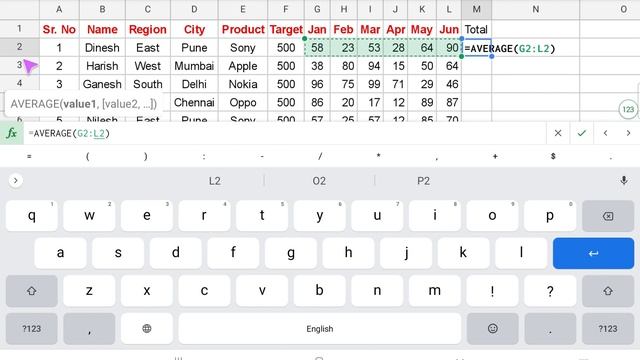Tap the p key
The height and width of the screenshot is (360, 640).
pos(550,216)
